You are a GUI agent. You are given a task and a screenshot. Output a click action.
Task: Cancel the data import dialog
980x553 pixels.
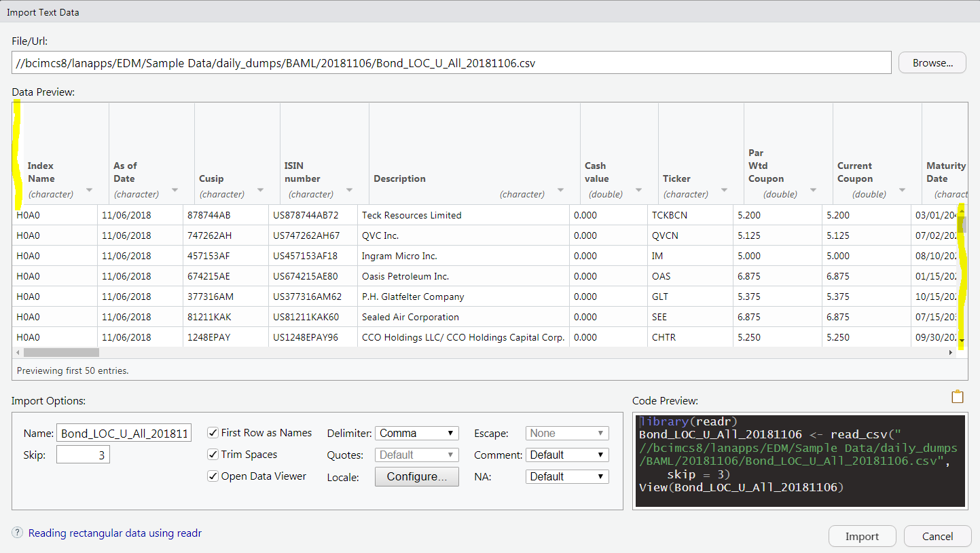[x=937, y=535]
